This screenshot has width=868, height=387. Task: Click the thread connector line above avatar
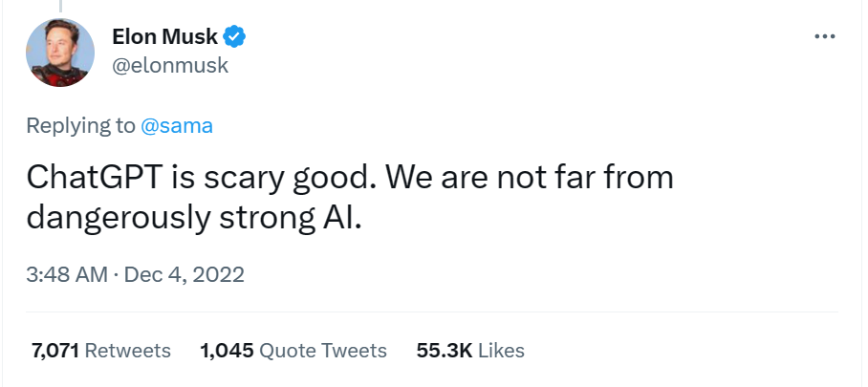coord(59,7)
